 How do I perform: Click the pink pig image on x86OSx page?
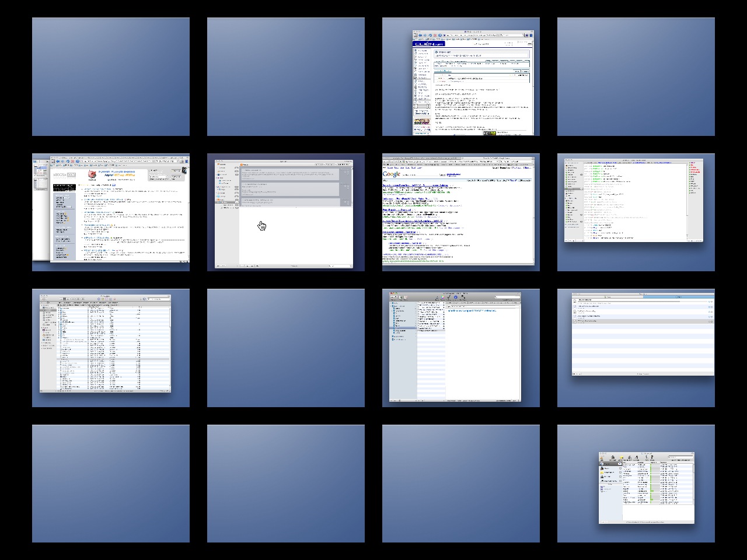[x=92, y=174]
